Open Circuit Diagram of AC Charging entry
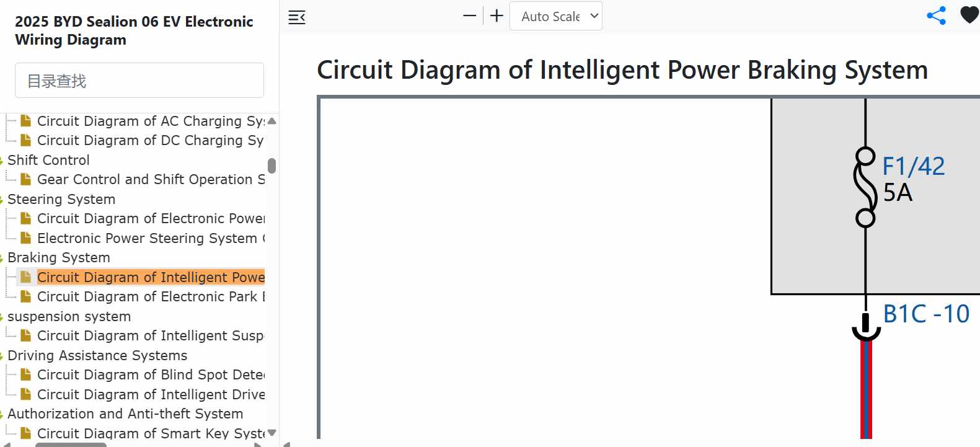 pyautogui.click(x=151, y=121)
